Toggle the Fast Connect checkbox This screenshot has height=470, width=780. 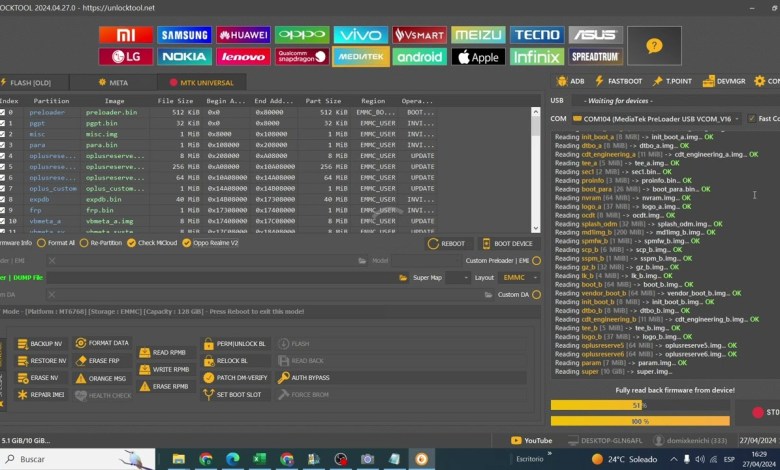click(x=752, y=118)
